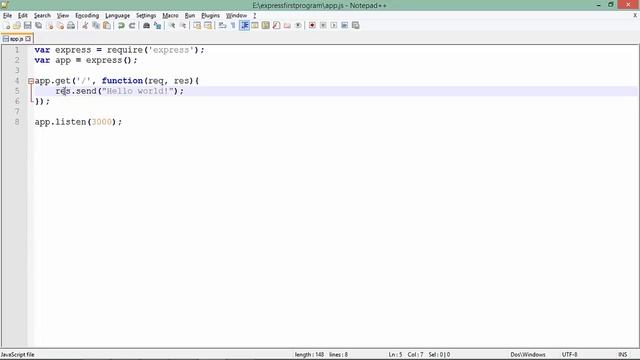Redo the last edit via toolbar
The width and height of the screenshot is (640, 360).
point(132,25)
